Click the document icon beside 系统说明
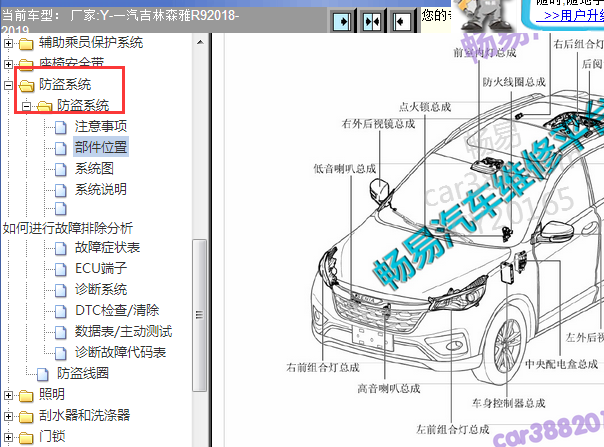The height and width of the screenshot is (447, 604). coord(60,190)
